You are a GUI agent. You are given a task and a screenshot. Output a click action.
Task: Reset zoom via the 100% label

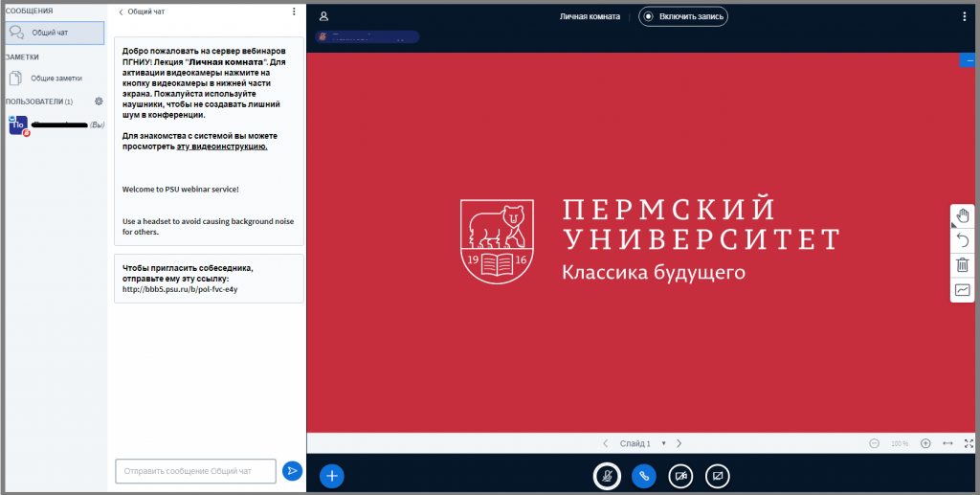point(900,443)
